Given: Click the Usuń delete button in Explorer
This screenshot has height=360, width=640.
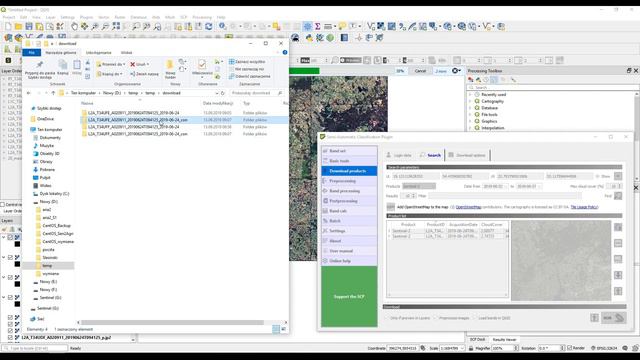Looking at the screenshot, I should pyautogui.click(x=140, y=64).
